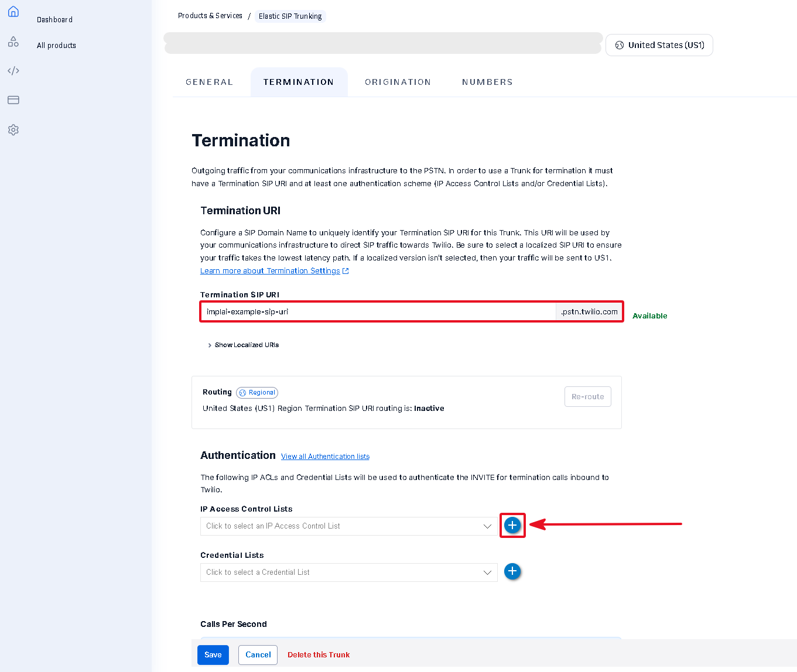
Task: Open Learn more about Termination Settings
Action: tap(270, 271)
